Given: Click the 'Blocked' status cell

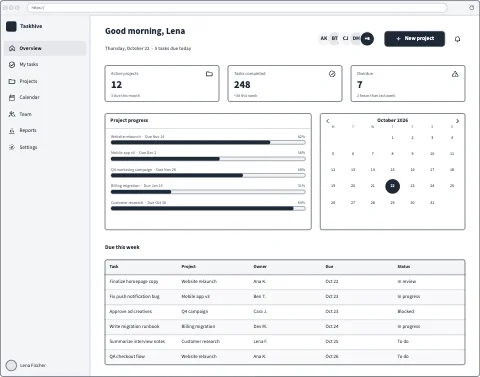Looking at the screenshot, I should 406,311.
